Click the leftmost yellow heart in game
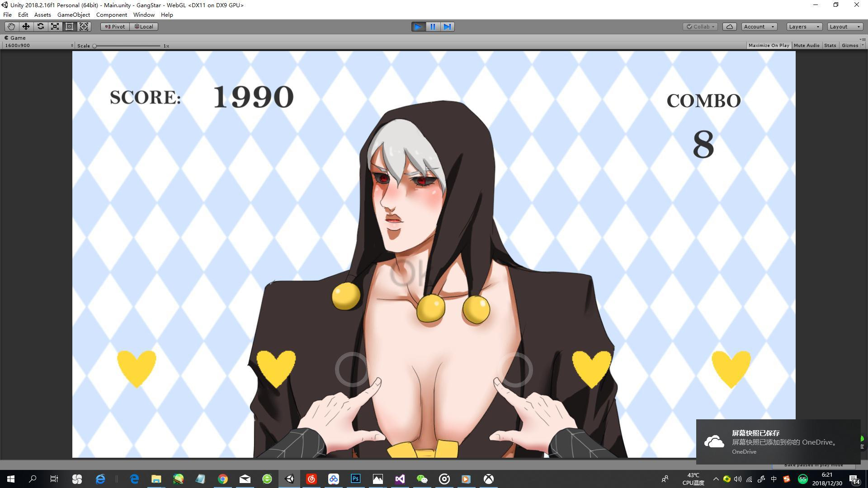Viewport: 868px width, 488px height. [137, 369]
